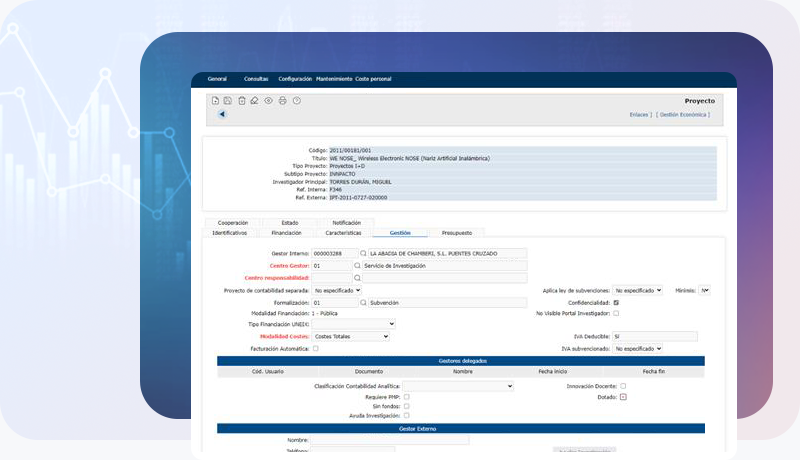Screen dimensions: 800x460
Task: Open the Configuración menu
Action: tap(295, 79)
